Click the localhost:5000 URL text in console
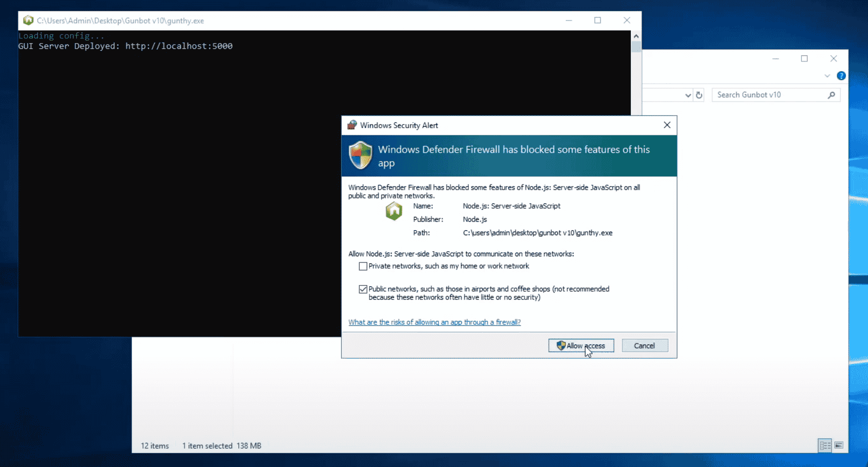 pyautogui.click(x=179, y=46)
